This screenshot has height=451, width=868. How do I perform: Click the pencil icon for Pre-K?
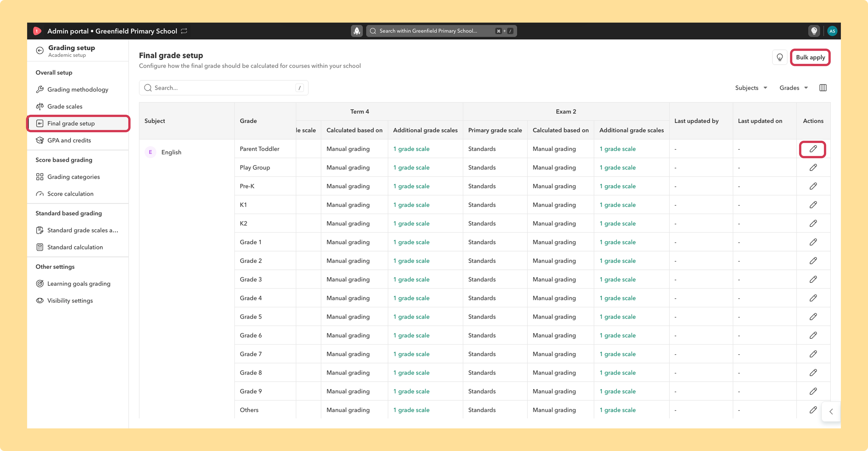[x=813, y=186]
